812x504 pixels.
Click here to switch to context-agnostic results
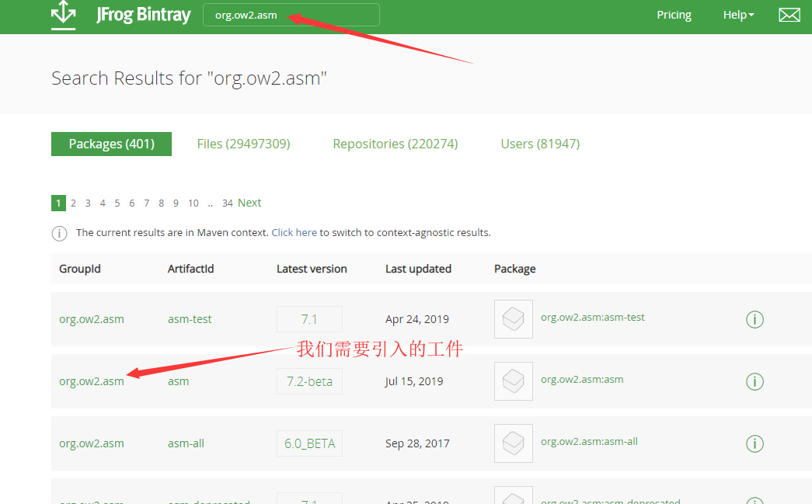[294, 233]
